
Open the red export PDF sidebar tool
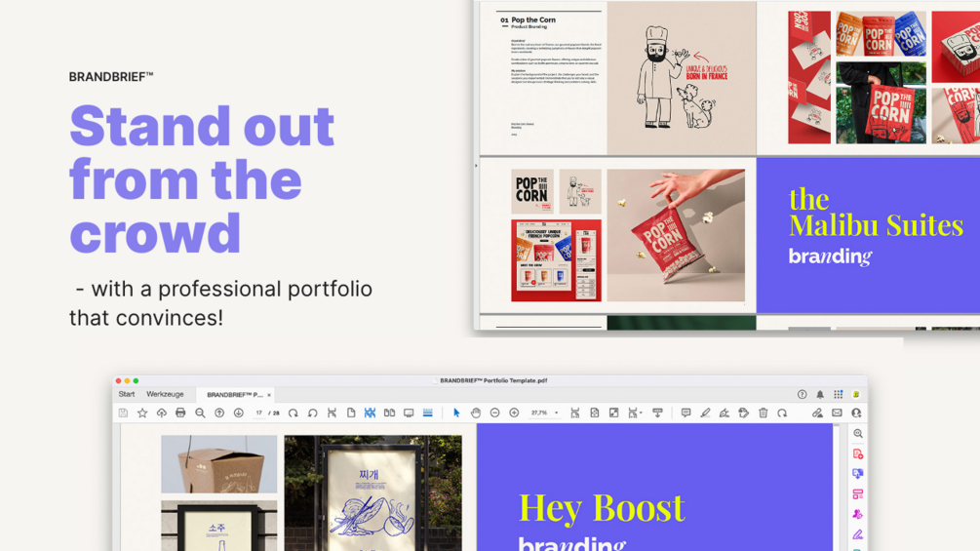[858, 454]
